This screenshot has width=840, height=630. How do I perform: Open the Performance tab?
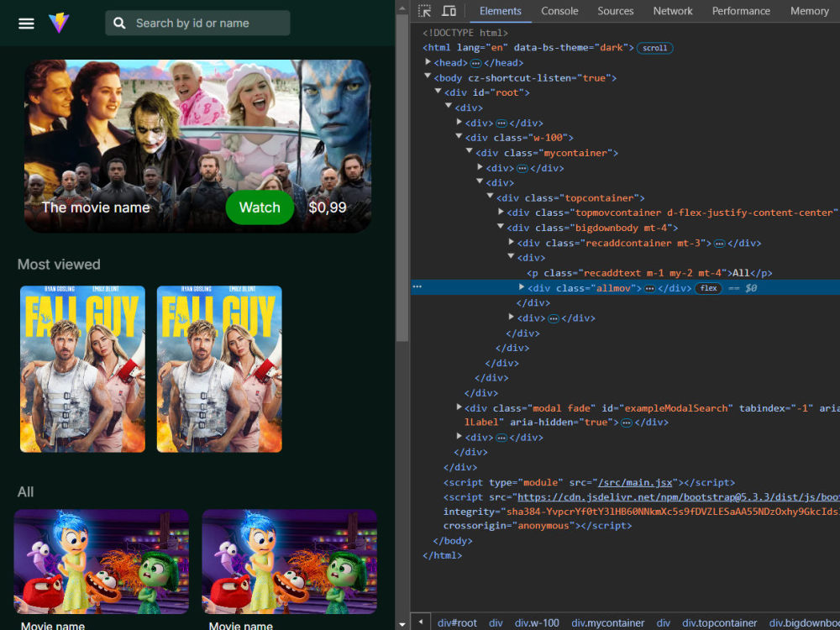point(741,11)
